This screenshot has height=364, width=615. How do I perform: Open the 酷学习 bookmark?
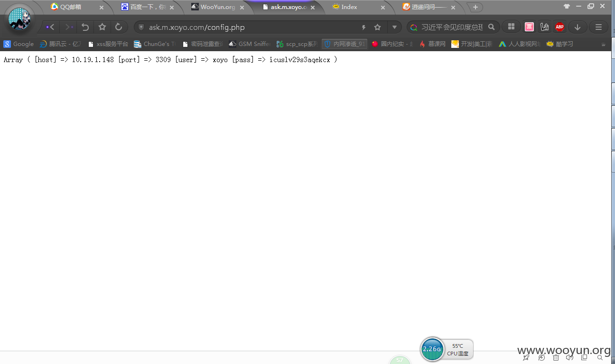[x=560, y=44]
